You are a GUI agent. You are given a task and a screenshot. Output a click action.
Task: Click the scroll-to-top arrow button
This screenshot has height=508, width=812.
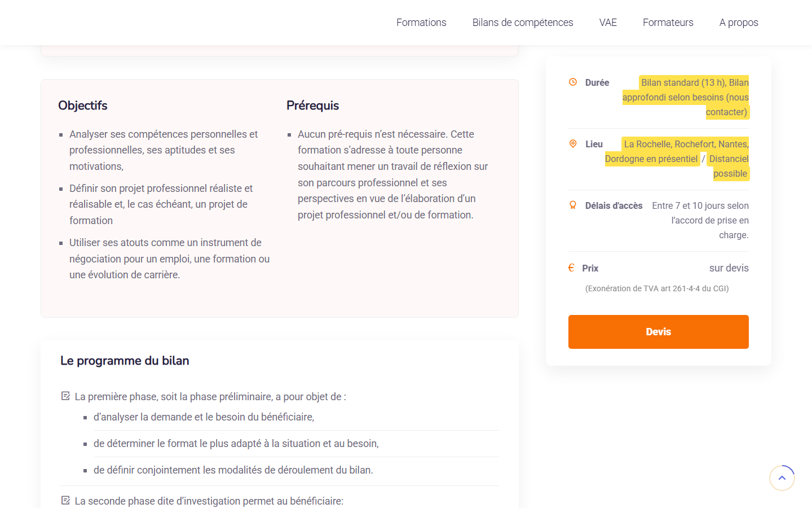tap(782, 478)
